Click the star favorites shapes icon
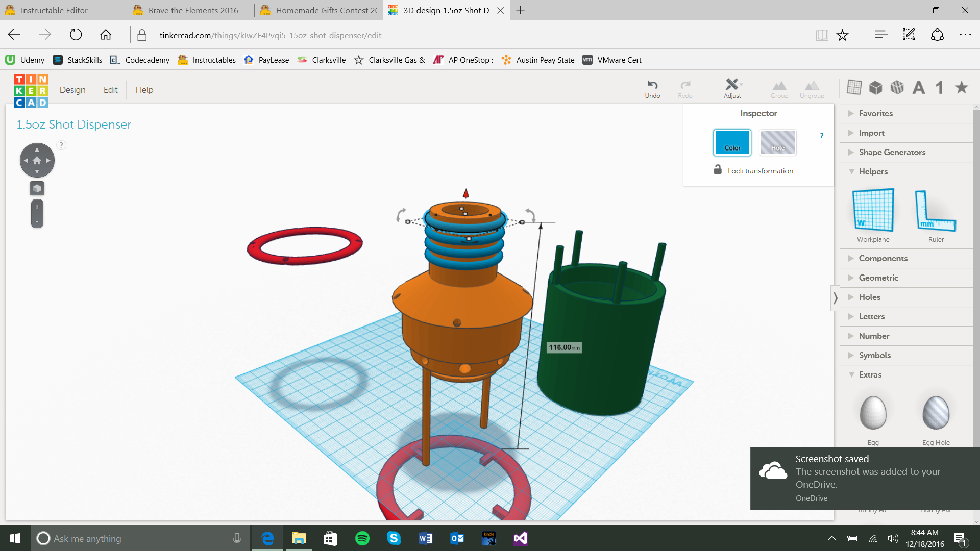Image resolution: width=980 pixels, height=551 pixels. tap(962, 88)
